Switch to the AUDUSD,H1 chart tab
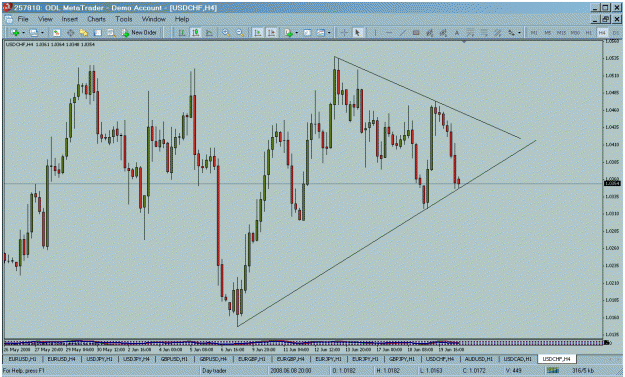625x377 pixels. (x=479, y=359)
